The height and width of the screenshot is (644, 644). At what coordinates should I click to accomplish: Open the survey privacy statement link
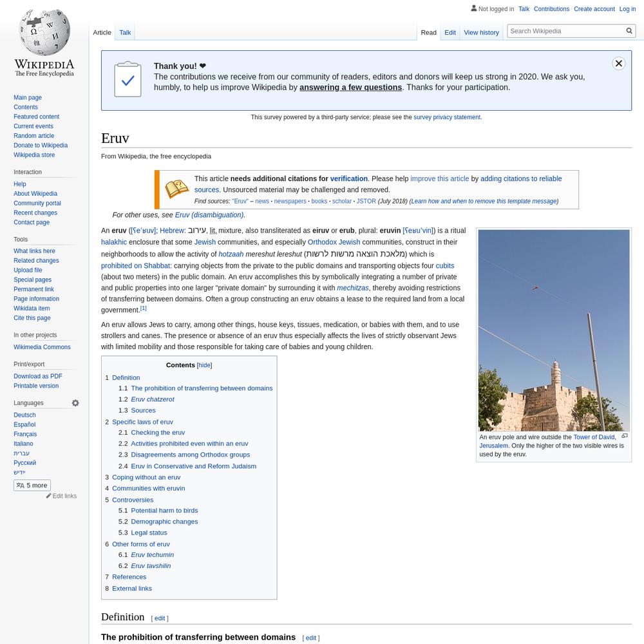point(447,117)
